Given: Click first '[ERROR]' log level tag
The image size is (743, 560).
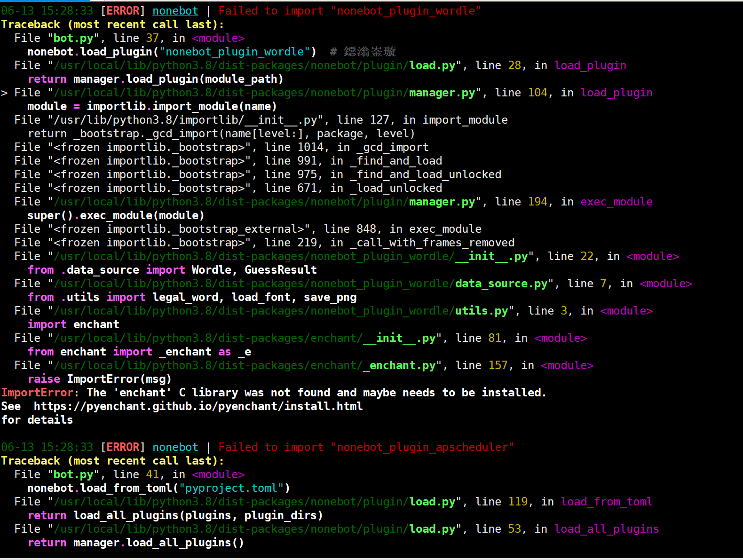Looking at the screenshot, I should coord(123,11).
